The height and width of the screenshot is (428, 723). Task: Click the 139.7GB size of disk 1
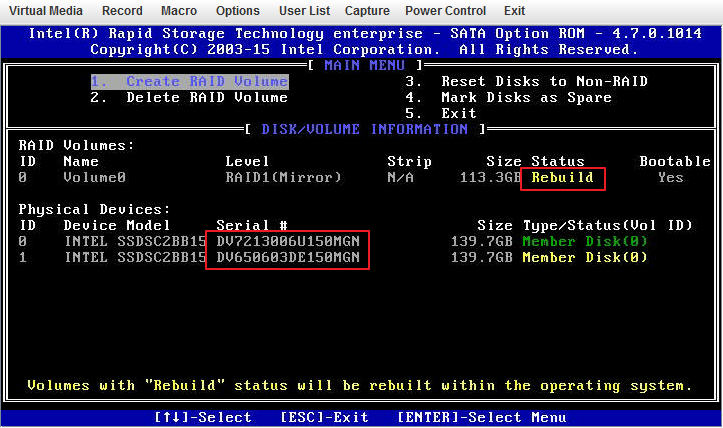(481, 257)
